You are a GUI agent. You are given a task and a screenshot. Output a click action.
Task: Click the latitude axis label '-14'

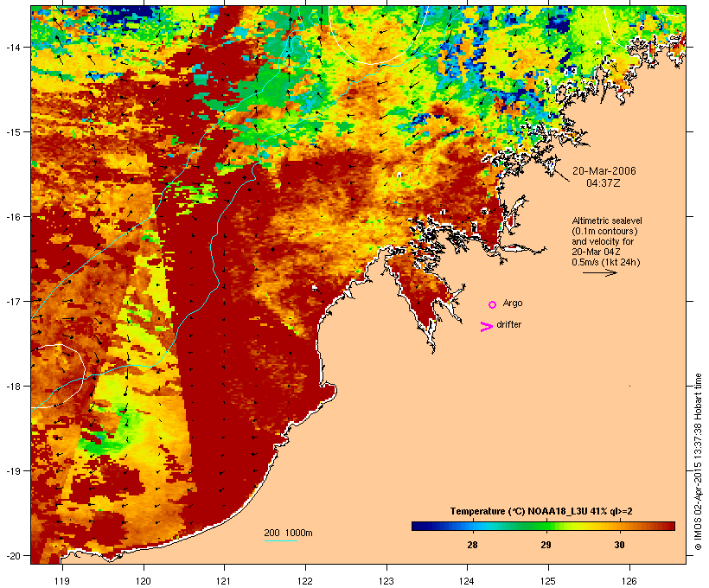[13, 47]
